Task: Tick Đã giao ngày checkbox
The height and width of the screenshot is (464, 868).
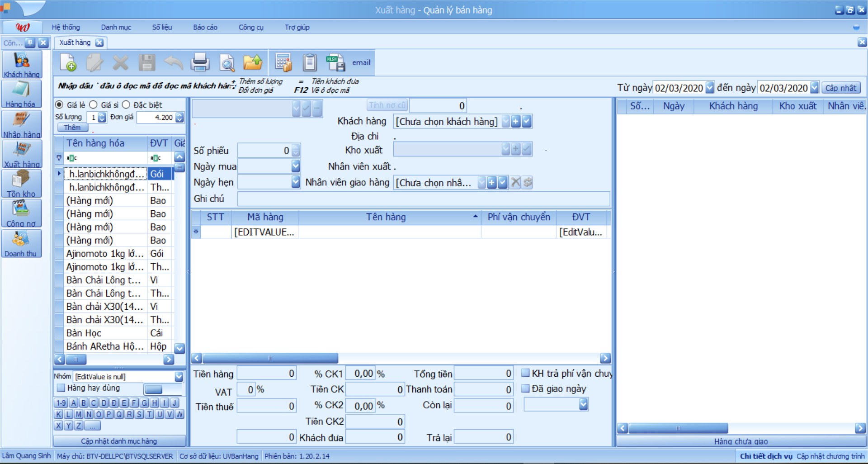Action: click(x=525, y=388)
